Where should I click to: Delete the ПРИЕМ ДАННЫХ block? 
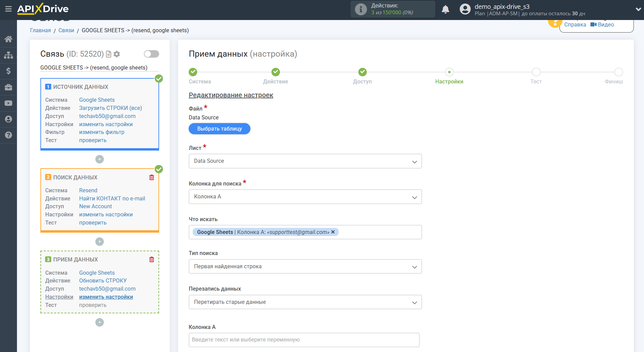tap(152, 259)
